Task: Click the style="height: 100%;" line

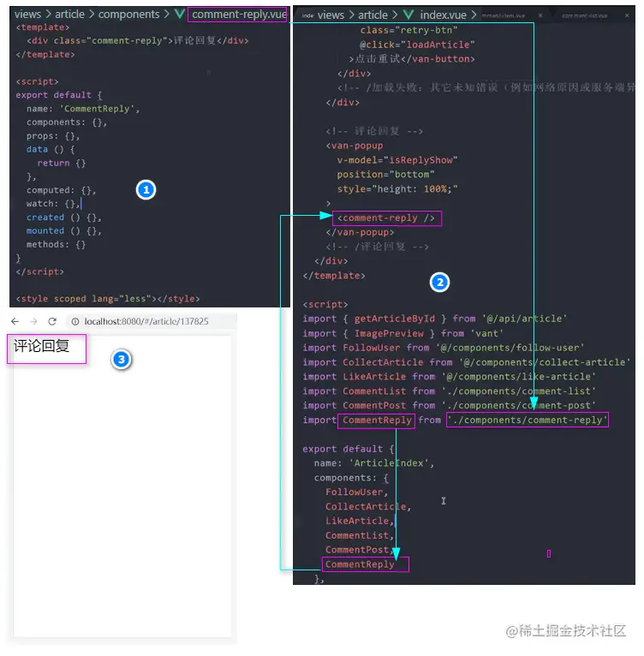Action: coord(397,189)
